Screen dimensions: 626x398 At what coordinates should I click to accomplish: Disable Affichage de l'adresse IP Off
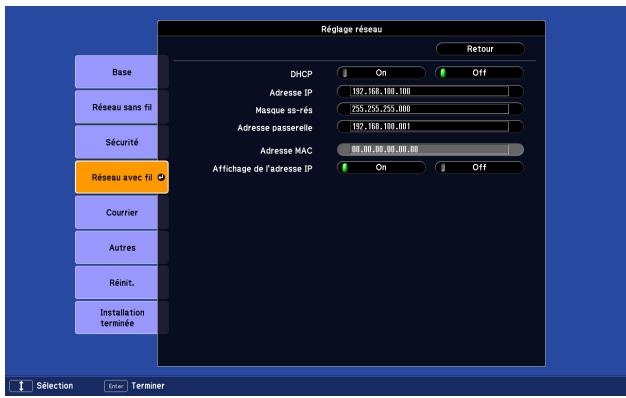point(479,167)
